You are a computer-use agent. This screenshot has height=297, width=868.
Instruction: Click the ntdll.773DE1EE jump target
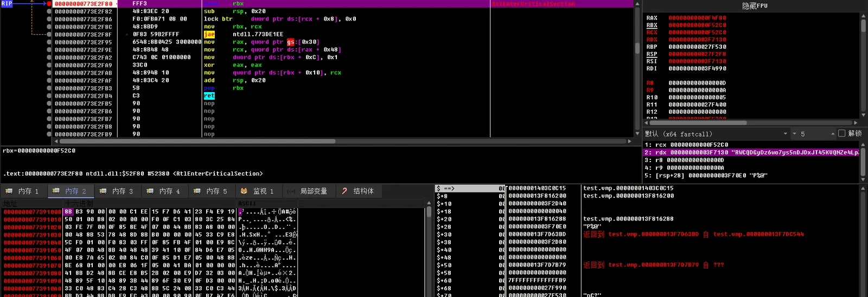(258, 34)
